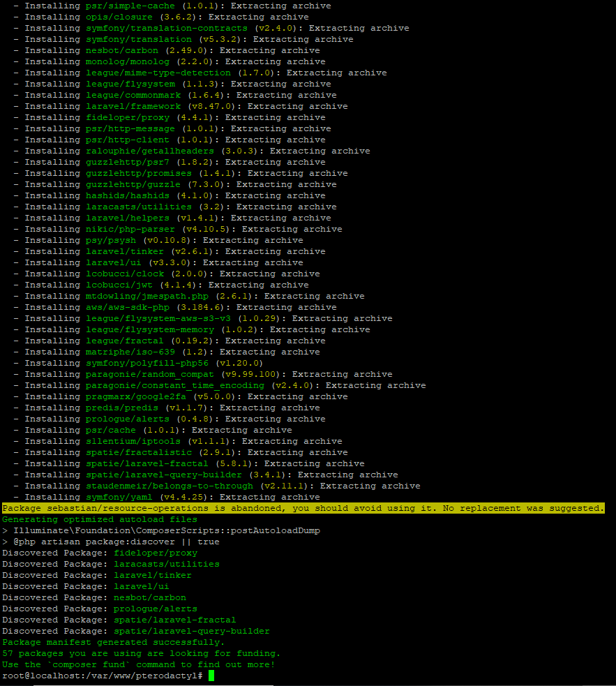The height and width of the screenshot is (686, 616).
Task: Click 'league/commonmark' package name
Action: coord(133,96)
